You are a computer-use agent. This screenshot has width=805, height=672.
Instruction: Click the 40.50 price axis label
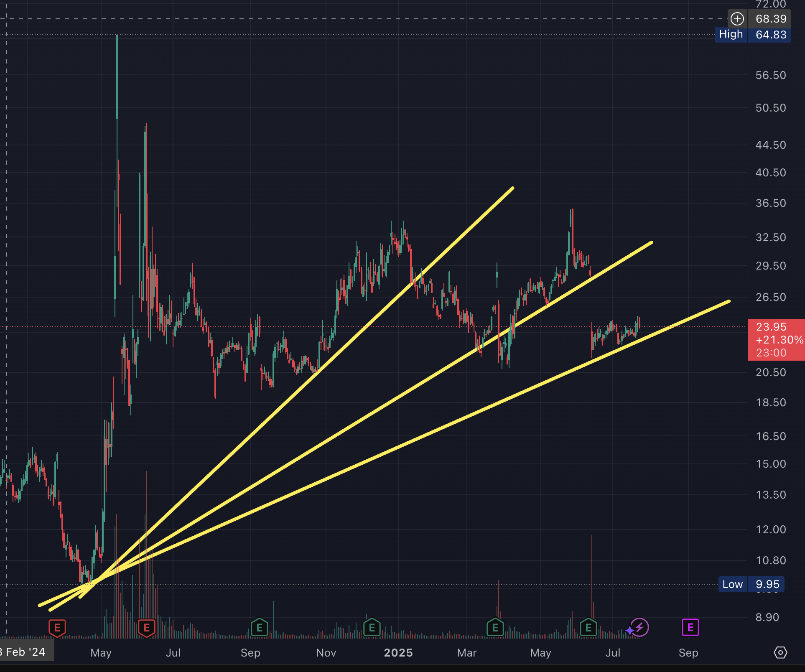click(x=771, y=173)
